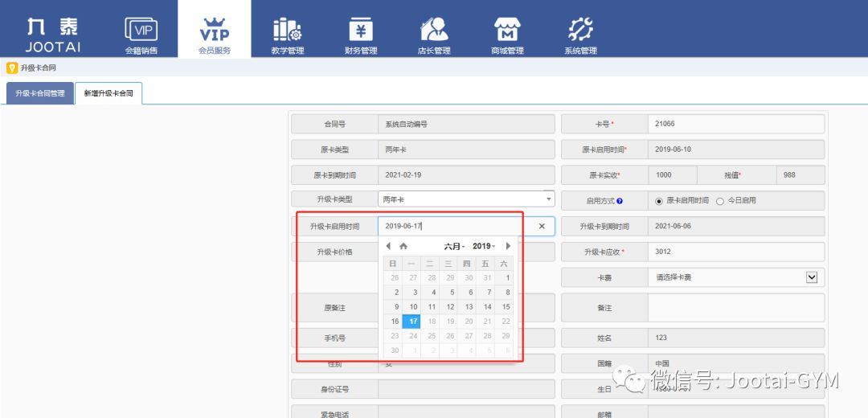Click the 合同号 value 系统自动编号
This screenshot has height=418, width=868.
click(x=466, y=124)
